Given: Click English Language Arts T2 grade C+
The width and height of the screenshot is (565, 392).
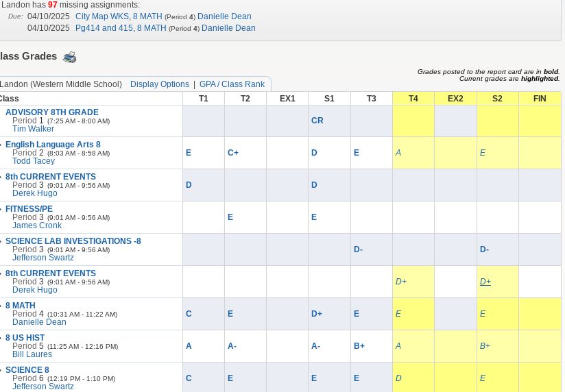Looking at the screenshot, I should click(x=233, y=153).
